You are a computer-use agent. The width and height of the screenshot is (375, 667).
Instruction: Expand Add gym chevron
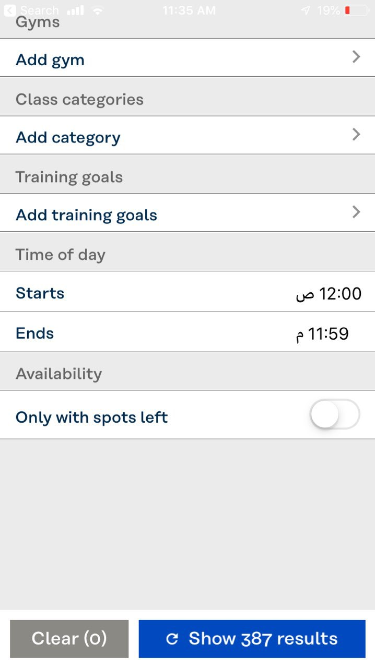pyautogui.click(x=356, y=57)
